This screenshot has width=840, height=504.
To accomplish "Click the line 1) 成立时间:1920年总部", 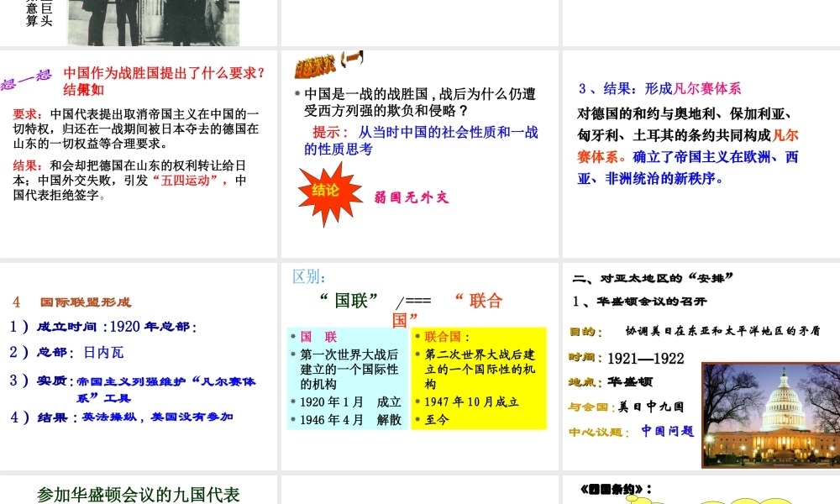I will [103, 326].
